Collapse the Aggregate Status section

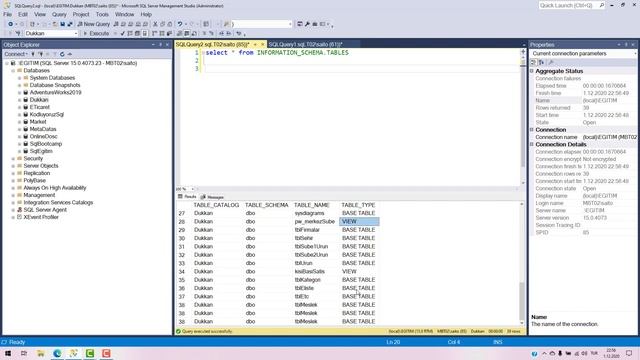pyautogui.click(x=532, y=71)
